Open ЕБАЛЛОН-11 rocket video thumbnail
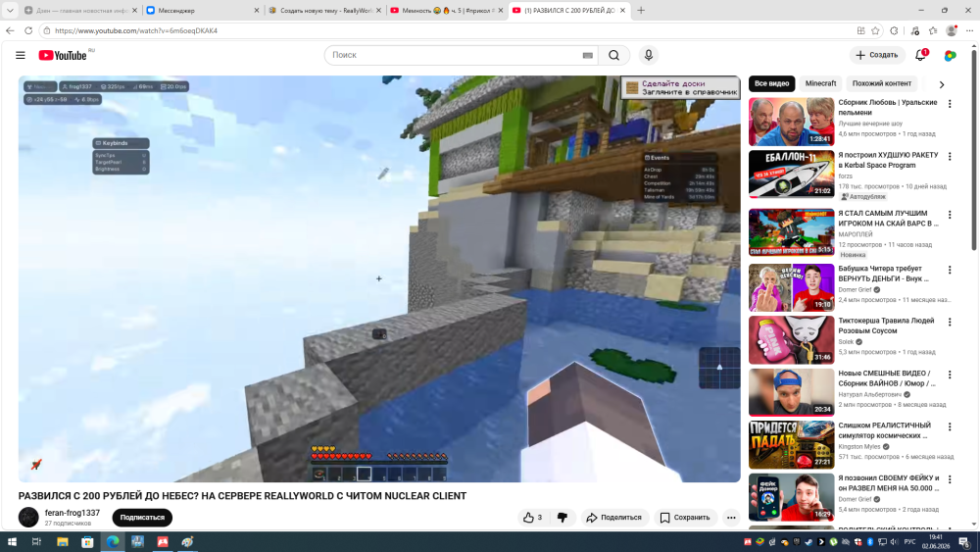Screen dimensions: 980x552 (x=791, y=174)
